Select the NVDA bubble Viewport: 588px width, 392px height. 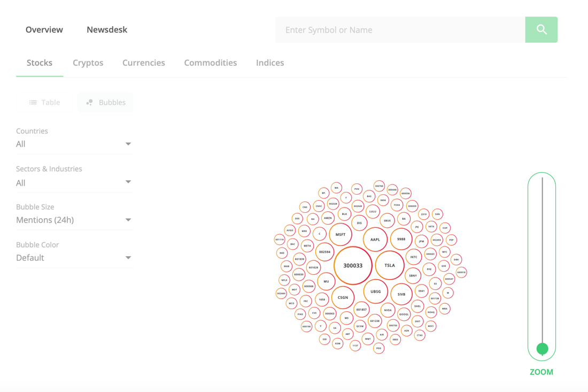pos(388,310)
